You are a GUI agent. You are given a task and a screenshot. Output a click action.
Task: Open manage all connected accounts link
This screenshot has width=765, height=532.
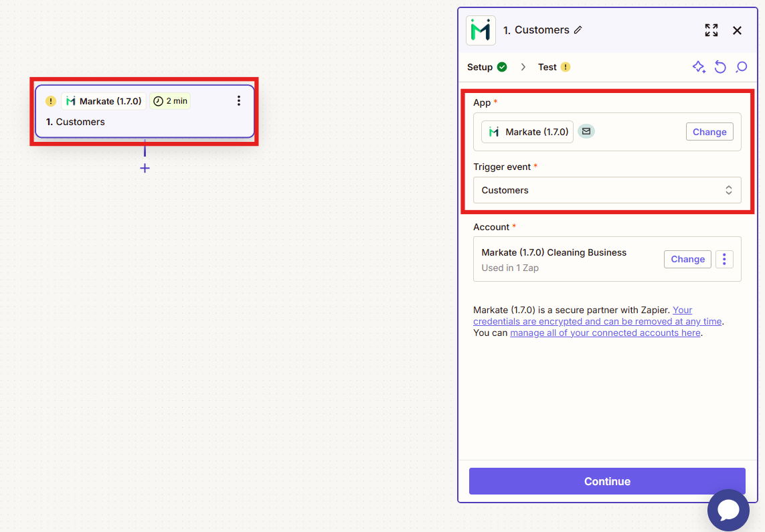click(x=605, y=333)
